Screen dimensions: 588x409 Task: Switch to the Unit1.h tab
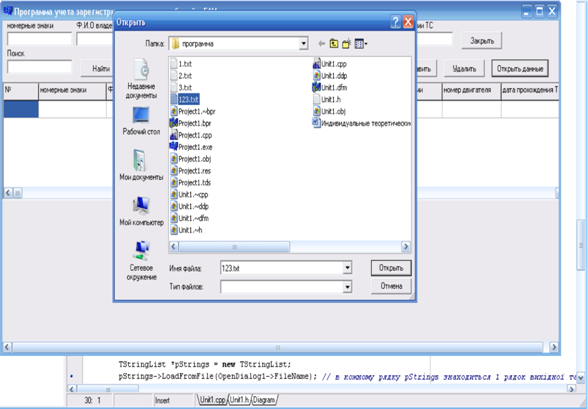click(x=239, y=400)
